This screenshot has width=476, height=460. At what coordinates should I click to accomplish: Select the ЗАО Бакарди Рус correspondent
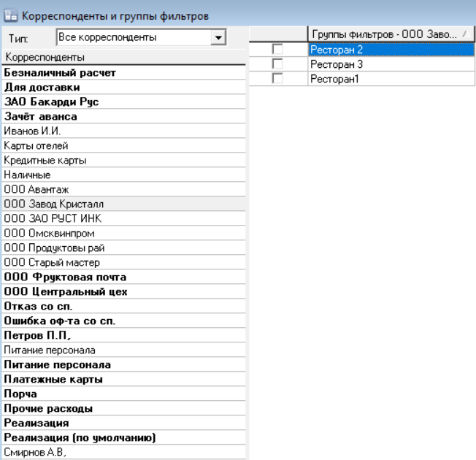[x=51, y=102]
